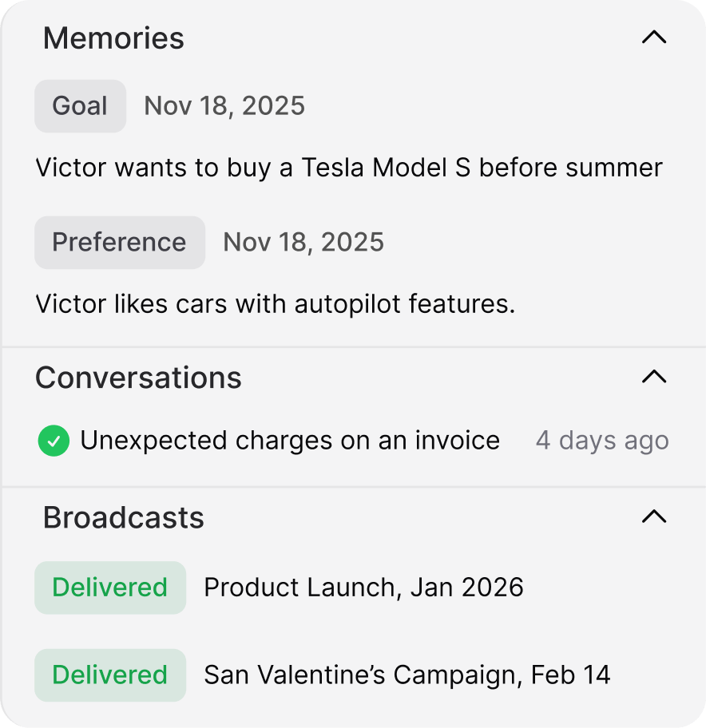Select the Tesla Model S goal memory text

pyautogui.click(x=349, y=168)
